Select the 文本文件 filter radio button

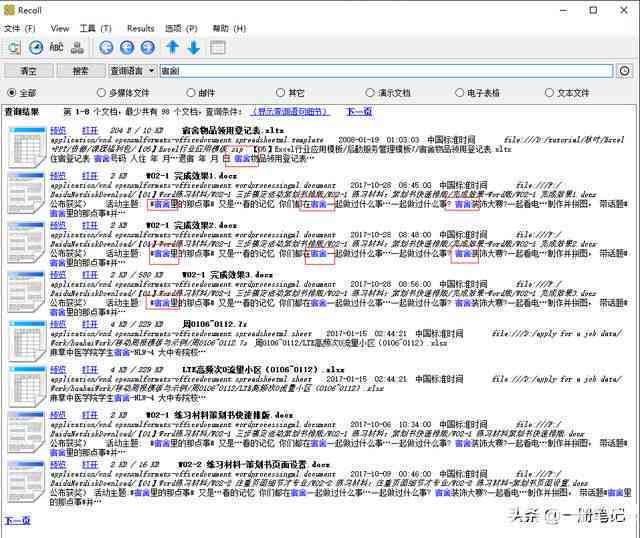click(x=549, y=93)
